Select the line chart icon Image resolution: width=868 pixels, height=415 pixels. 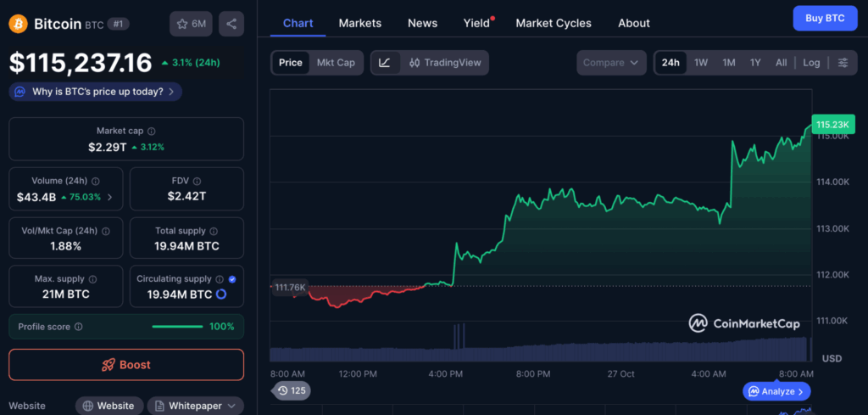click(385, 63)
